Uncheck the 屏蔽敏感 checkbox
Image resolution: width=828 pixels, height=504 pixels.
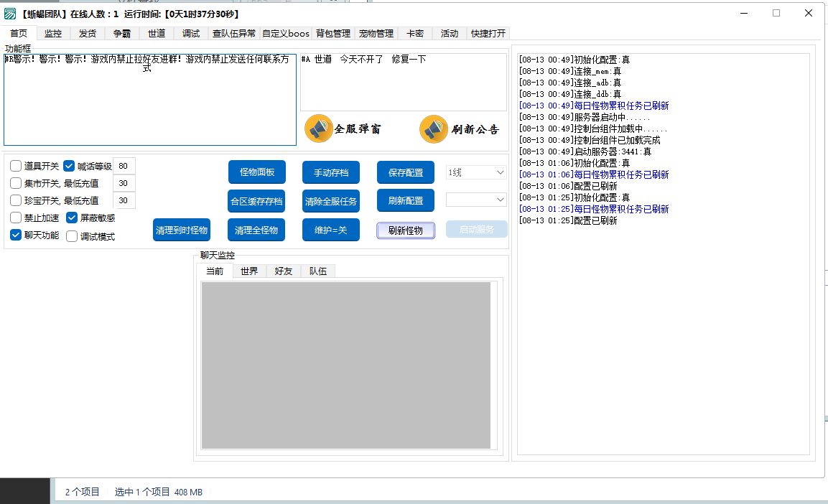[x=72, y=218]
